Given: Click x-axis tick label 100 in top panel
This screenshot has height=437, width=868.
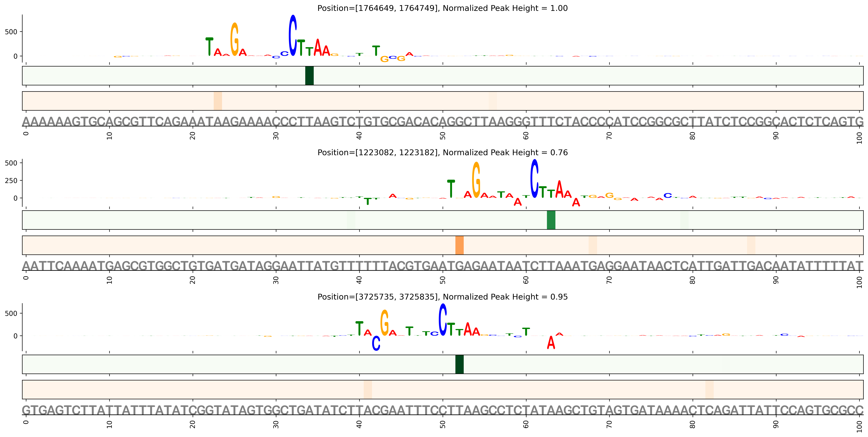Looking at the screenshot, I should click(x=859, y=138).
